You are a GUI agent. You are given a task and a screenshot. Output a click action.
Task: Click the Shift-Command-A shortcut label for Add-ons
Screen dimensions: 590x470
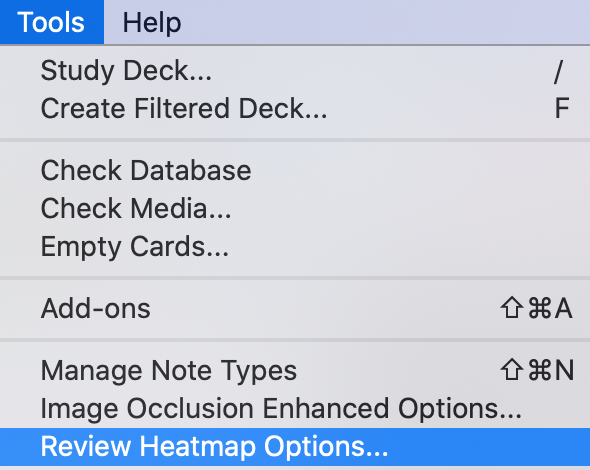[x=537, y=308]
